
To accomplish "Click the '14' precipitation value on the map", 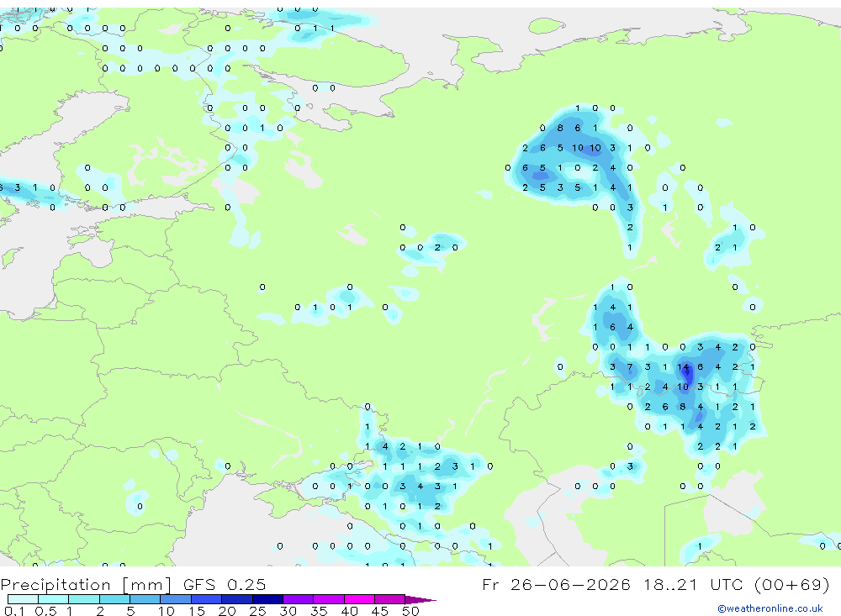I will [683, 367].
